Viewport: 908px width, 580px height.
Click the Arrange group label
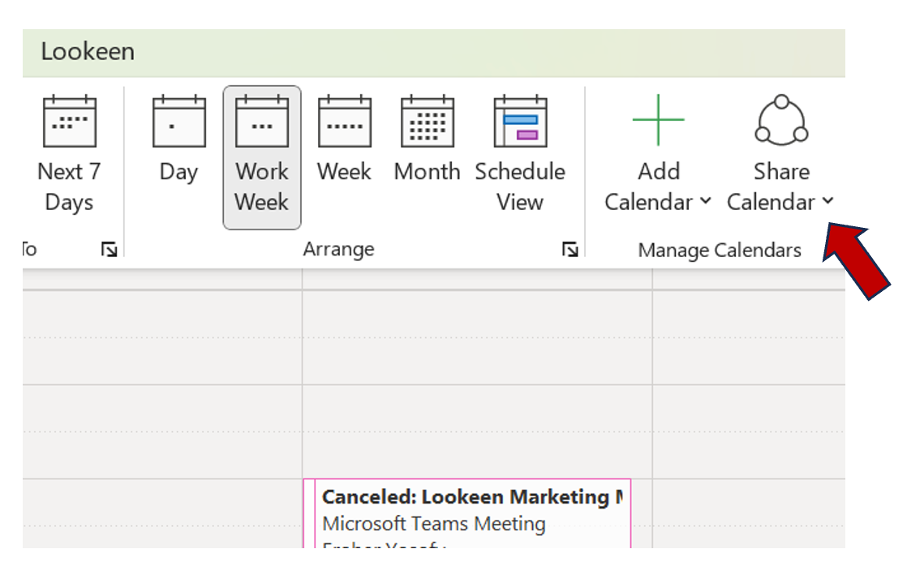click(338, 250)
